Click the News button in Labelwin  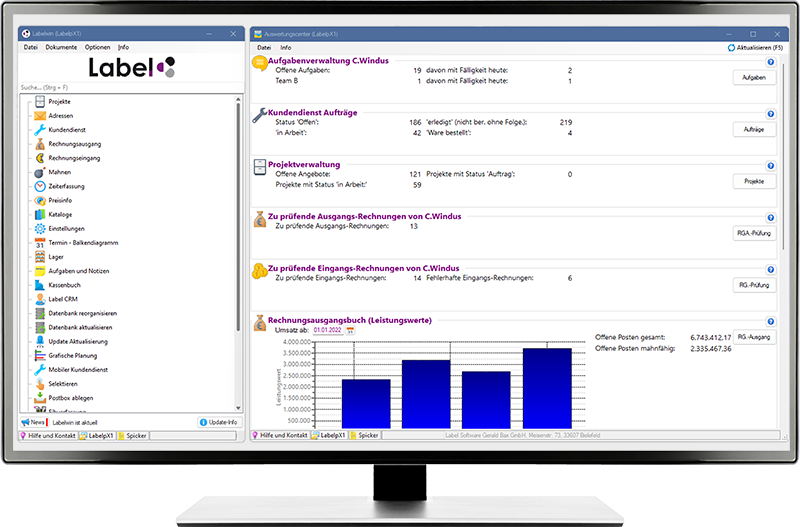[x=34, y=422]
